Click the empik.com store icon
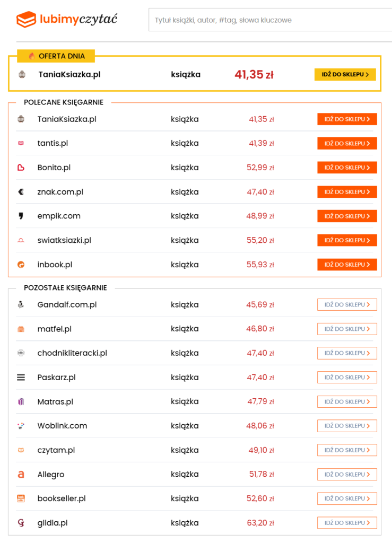Screen dimensions: 392x543 coord(21,216)
